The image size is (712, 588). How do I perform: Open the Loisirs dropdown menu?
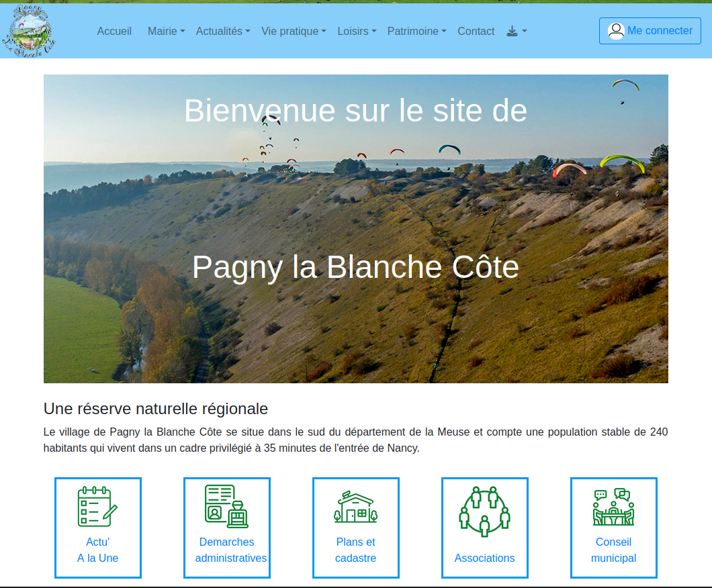click(x=357, y=31)
